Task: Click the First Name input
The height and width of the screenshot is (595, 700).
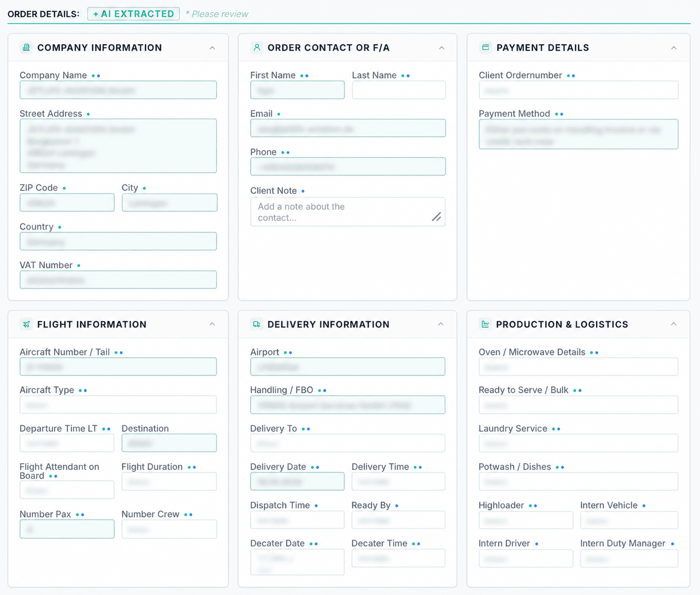Action: [297, 90]
